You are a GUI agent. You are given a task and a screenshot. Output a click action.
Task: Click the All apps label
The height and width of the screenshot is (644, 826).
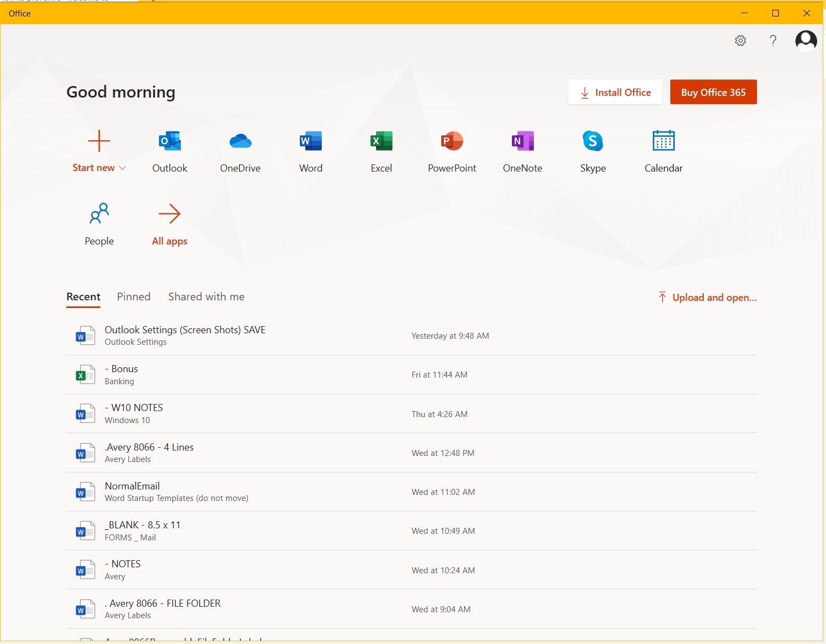[169, 241]
